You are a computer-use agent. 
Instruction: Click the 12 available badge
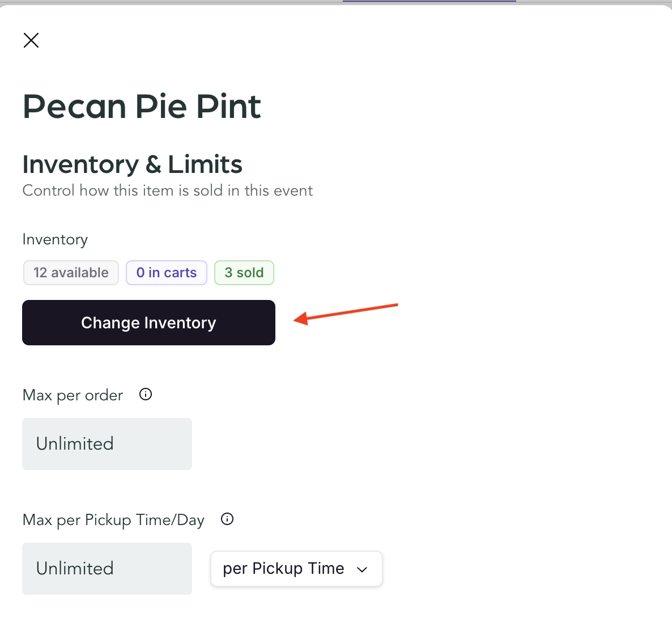pyautogui.click(x=71, y=273)
